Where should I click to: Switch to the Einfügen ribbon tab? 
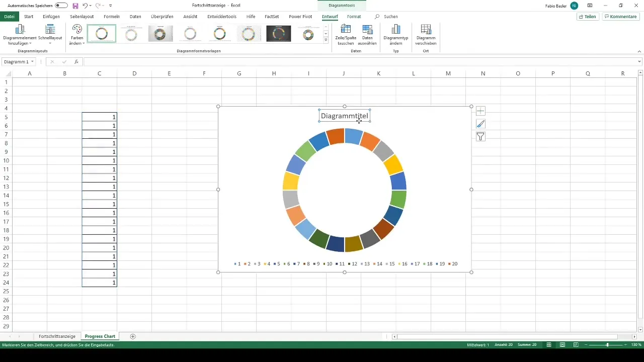click(51, 17)
